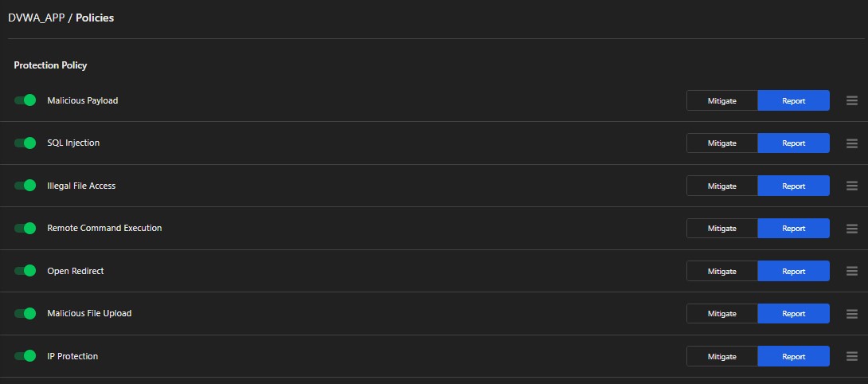
Task: Select Report for Malicious File Upload
Action: (793, 314)
